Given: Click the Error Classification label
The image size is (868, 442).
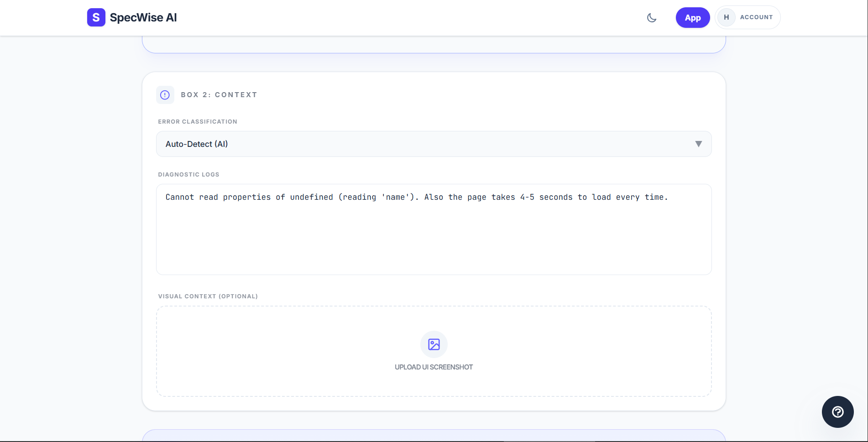Looking at the screenshot, I should click(198, 122).
